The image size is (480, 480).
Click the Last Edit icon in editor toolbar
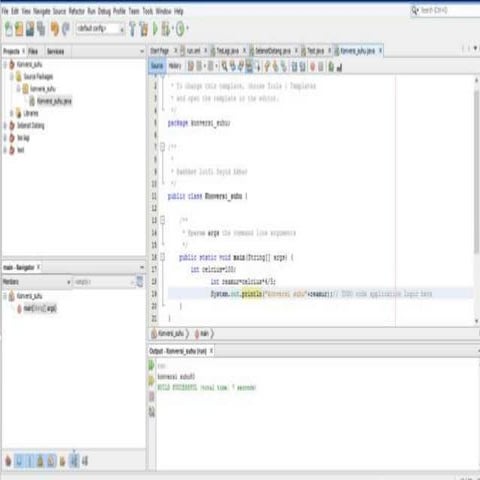click(190, 67)
